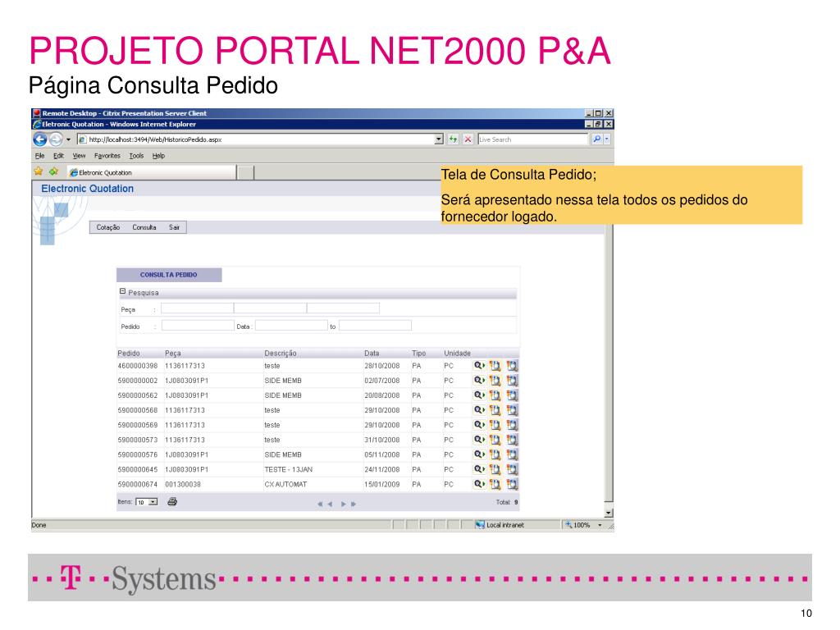Click the browser Back arrow button

(40, 139)
